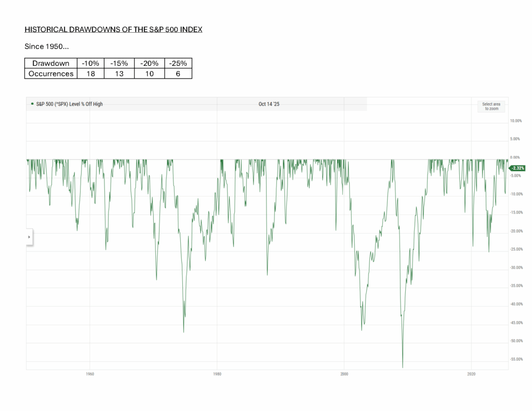This screenshot has width=532, height=411.
Task: Select the -15% drawdown table cell
Action: [x=119, y=63]
